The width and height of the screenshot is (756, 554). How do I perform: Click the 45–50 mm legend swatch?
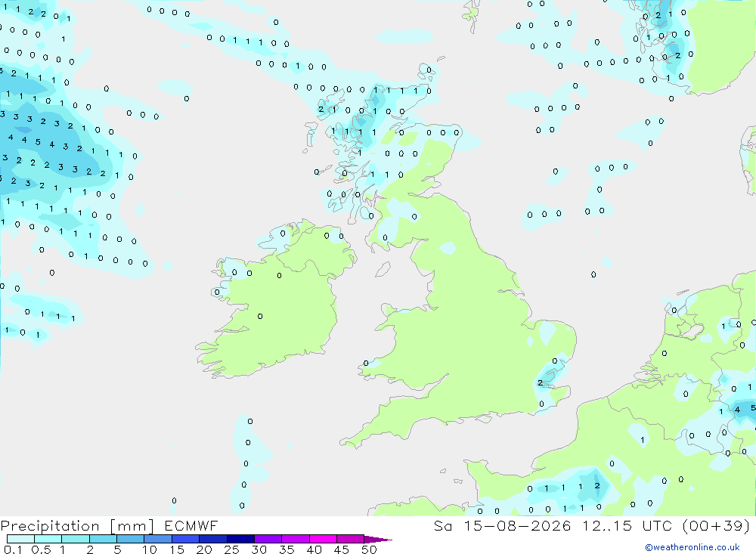[351, 539]
